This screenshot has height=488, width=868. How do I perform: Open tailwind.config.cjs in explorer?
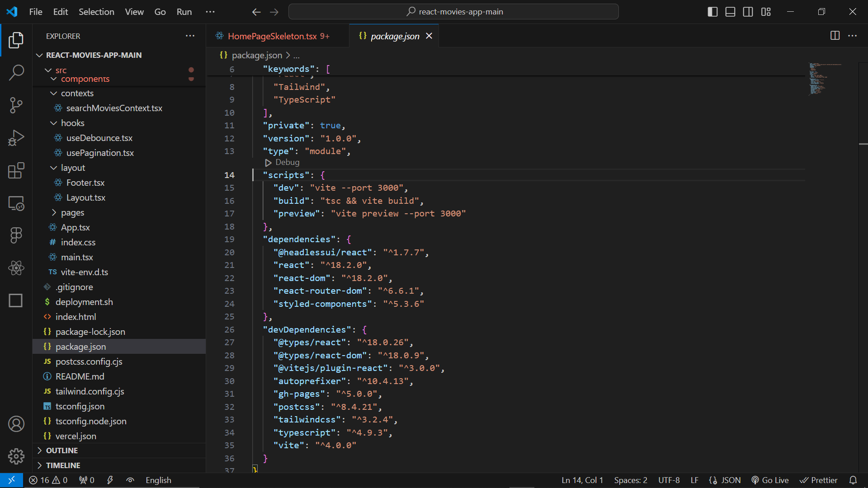pos(90,391)
